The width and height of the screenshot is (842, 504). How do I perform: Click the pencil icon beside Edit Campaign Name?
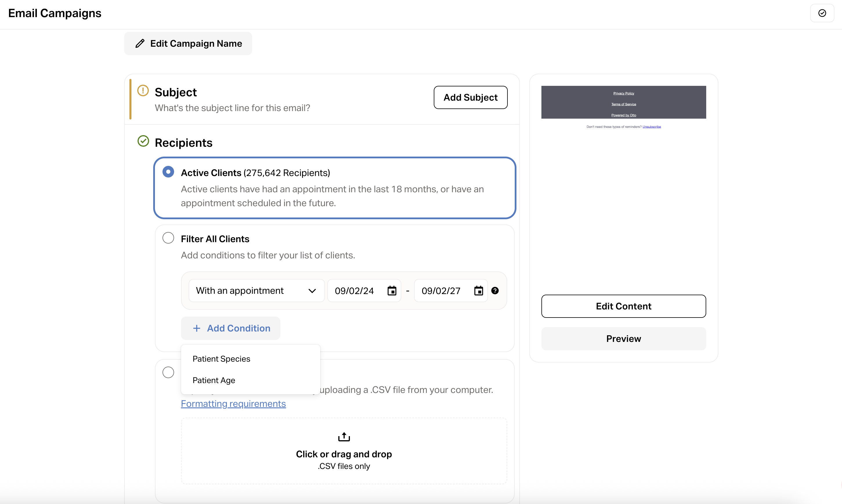pos(140,43)
